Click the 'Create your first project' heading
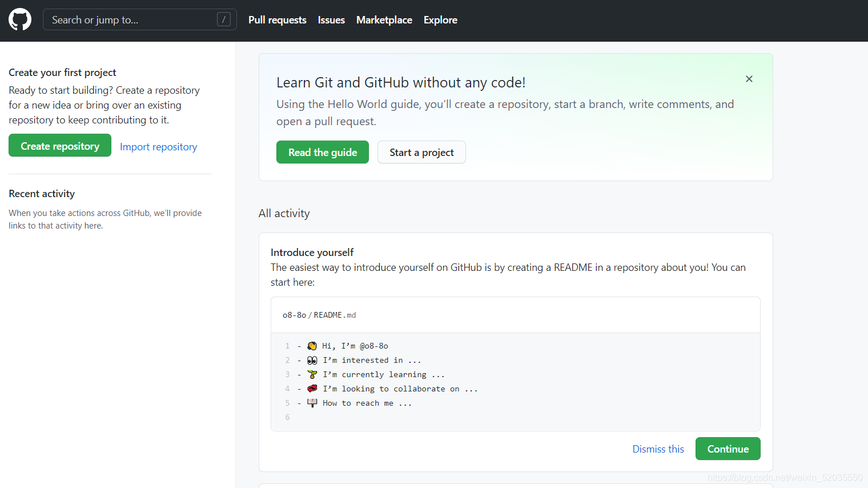Viewport: 868px width, 488px height. (62, 73)
